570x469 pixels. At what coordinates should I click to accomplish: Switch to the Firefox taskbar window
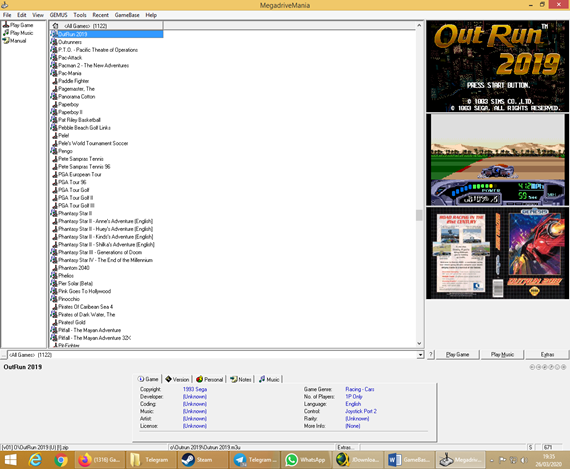click(100, 460)
